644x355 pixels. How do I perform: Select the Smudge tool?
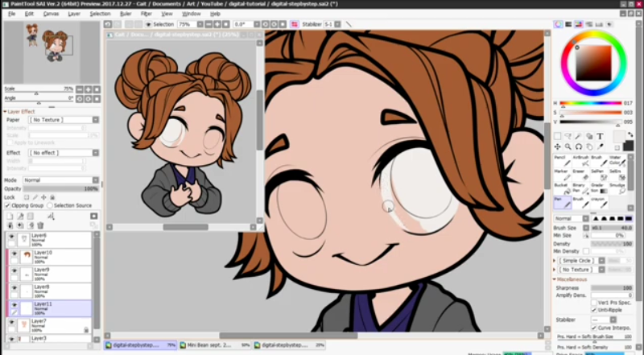point(617,189)
